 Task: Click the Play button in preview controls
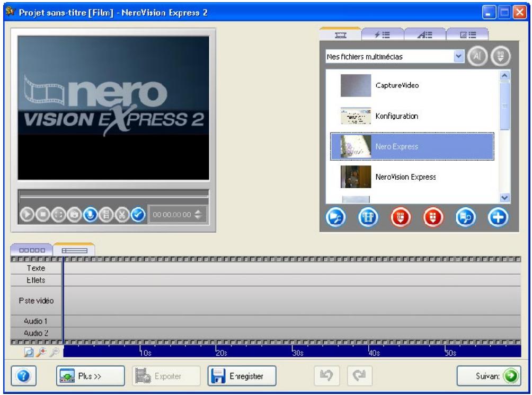[27, 215]
